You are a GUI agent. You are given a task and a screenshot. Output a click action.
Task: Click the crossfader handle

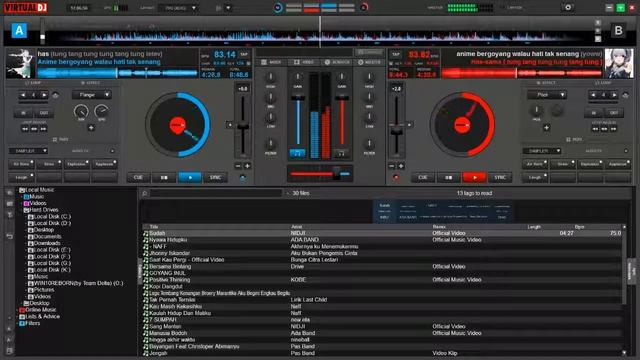point(336,173)
